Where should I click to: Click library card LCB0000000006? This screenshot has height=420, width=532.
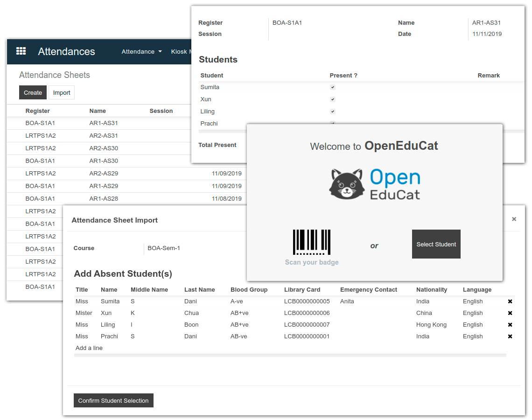307,313
